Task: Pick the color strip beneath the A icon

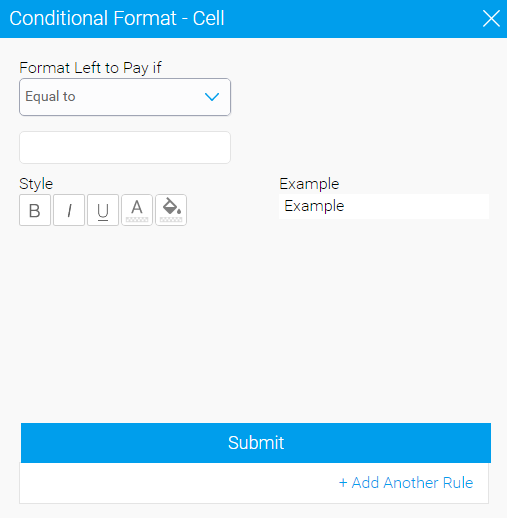Action: 137,220
